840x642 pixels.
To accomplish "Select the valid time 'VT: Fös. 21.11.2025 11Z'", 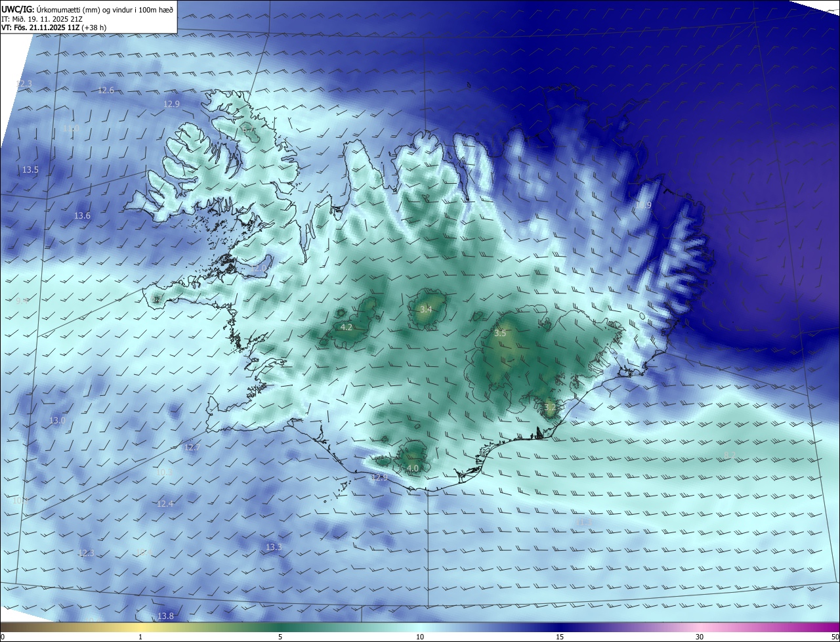I will point(42,28).
